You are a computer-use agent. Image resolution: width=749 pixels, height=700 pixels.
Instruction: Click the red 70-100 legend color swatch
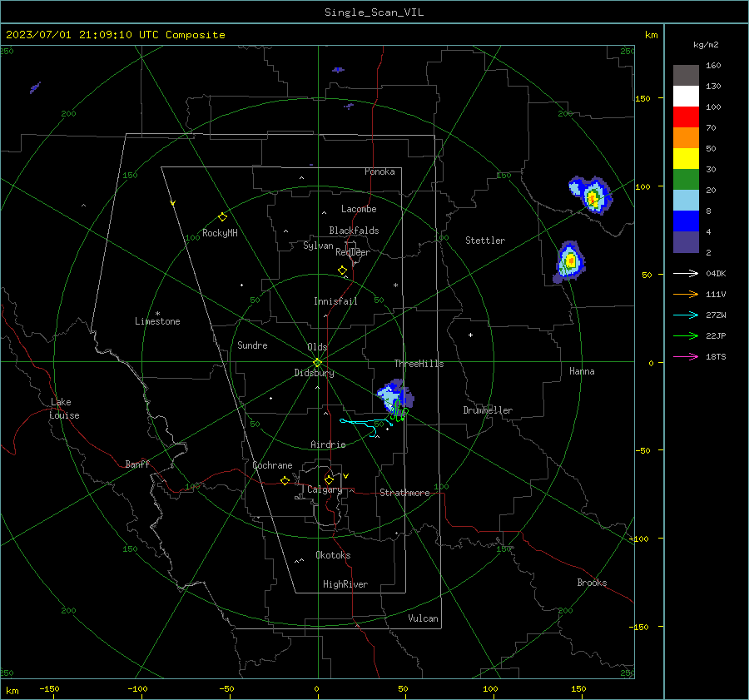pos(686,117)
